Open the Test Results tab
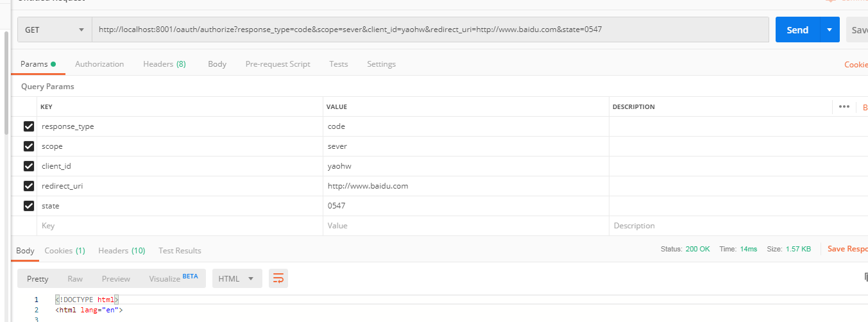The image size is (868, 322). click(180, 251)
